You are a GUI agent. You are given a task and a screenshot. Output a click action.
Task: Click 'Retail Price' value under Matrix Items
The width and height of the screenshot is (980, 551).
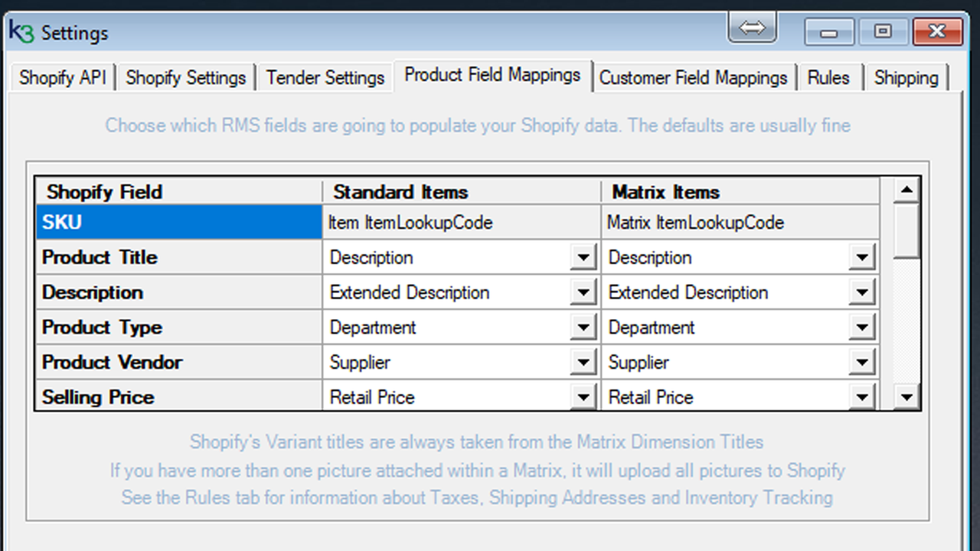651,397
